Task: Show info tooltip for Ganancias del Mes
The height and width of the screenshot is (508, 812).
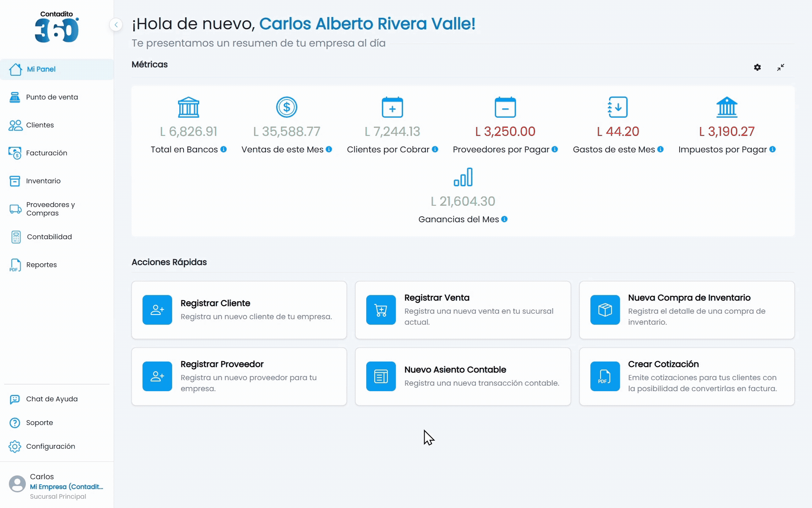Action: point(505,219)
